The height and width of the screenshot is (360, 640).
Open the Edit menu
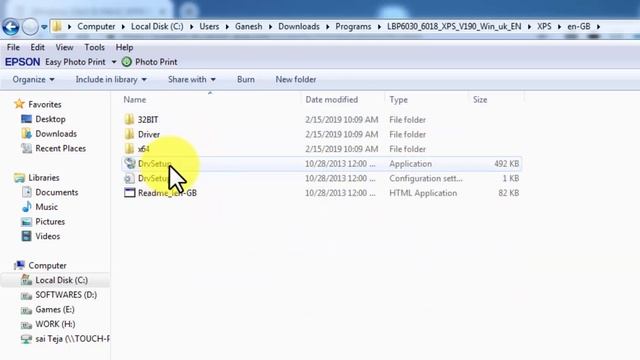[x=37, y=47]
